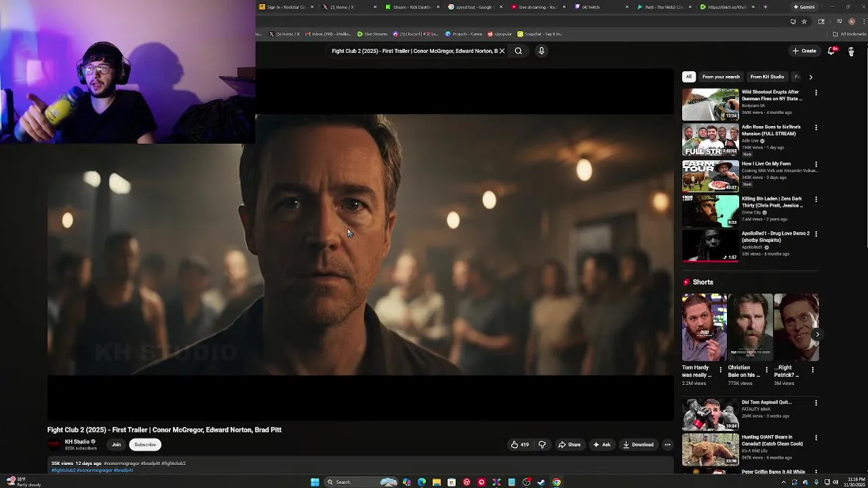Screen dimensions: 868x488
Task: Open the All Bookmarks folder
Action: coord(850,34)
